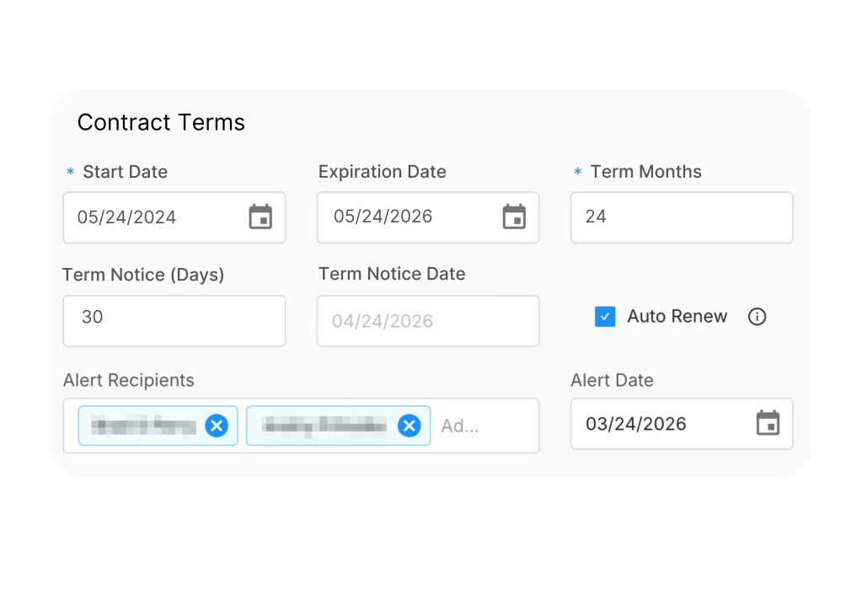Click the Contract Terms section heading
Screen dimensions: 862x616
161,123
